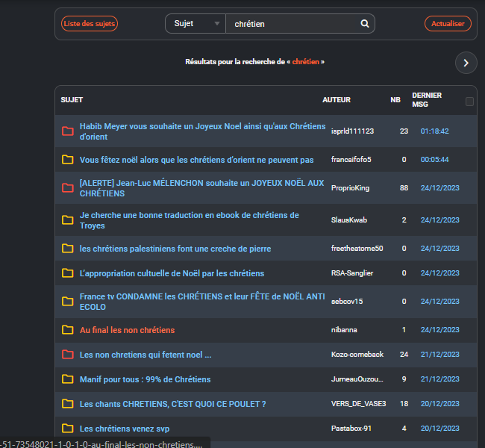The height and width of the screenshot is (448, 485).
Task: Click yellow folder icon beside 'Vous fêtez noël' topic
Action: pos(68,160)
